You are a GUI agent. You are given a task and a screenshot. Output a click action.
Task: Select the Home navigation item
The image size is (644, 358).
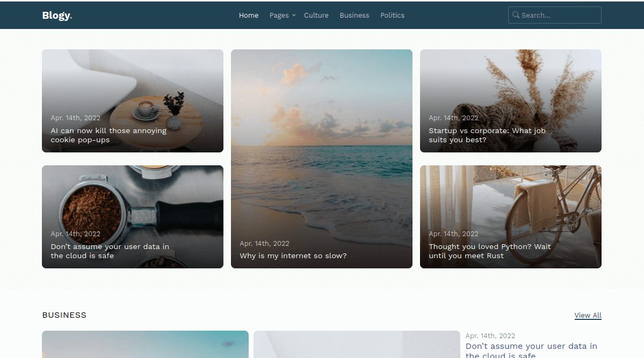coord(248,15)
